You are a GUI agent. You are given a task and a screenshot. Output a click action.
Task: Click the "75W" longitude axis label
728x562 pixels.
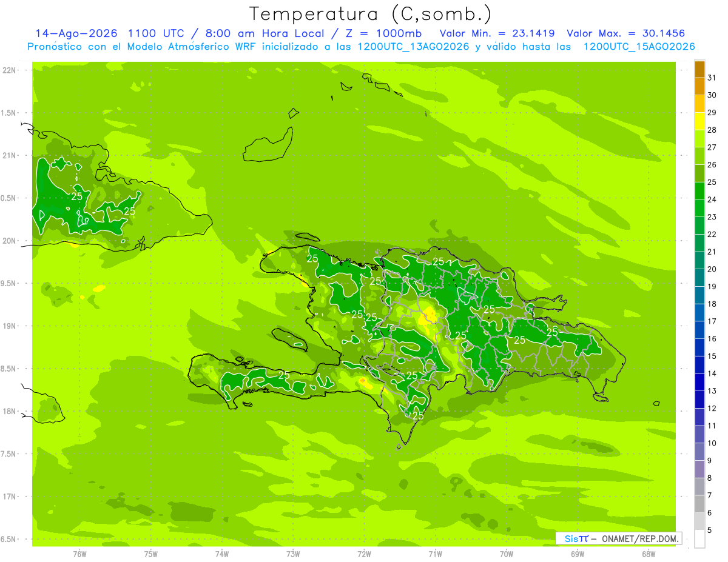click(150, 554)
